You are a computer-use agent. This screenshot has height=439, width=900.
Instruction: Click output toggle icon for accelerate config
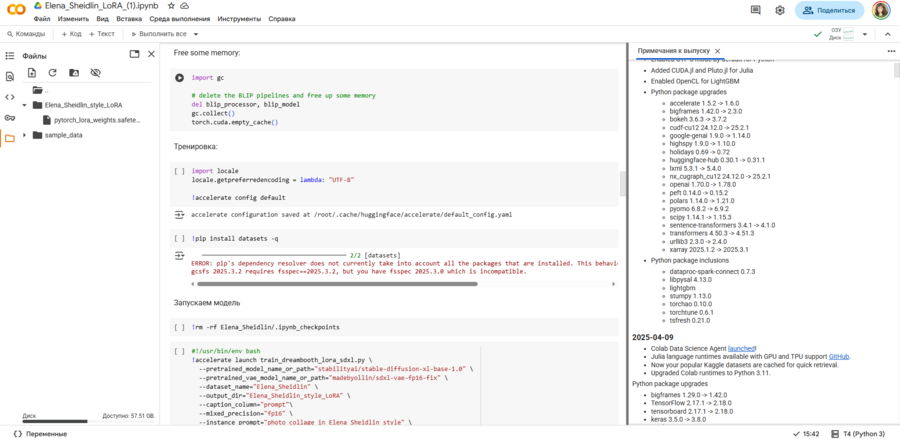coord(180,215)
